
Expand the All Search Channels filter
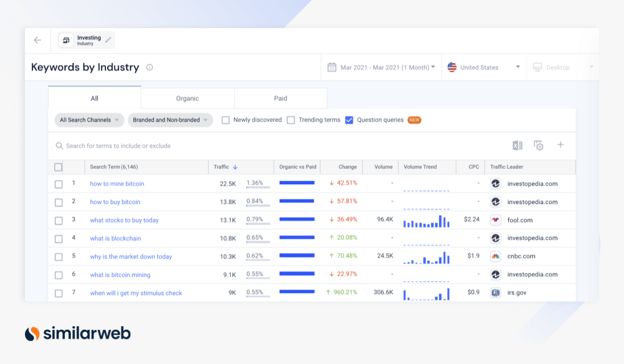(x=89, y=120)
